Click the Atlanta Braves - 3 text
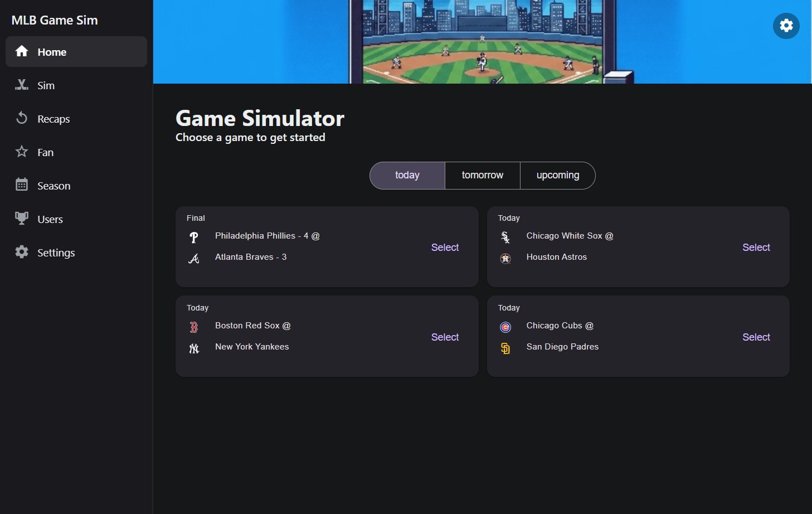Screen dimensions: 812x514 [x=251, y=257]
